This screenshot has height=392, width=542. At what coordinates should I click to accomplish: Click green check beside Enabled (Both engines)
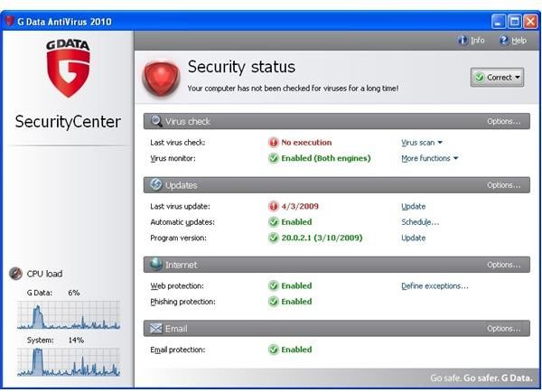pos(273,158)
